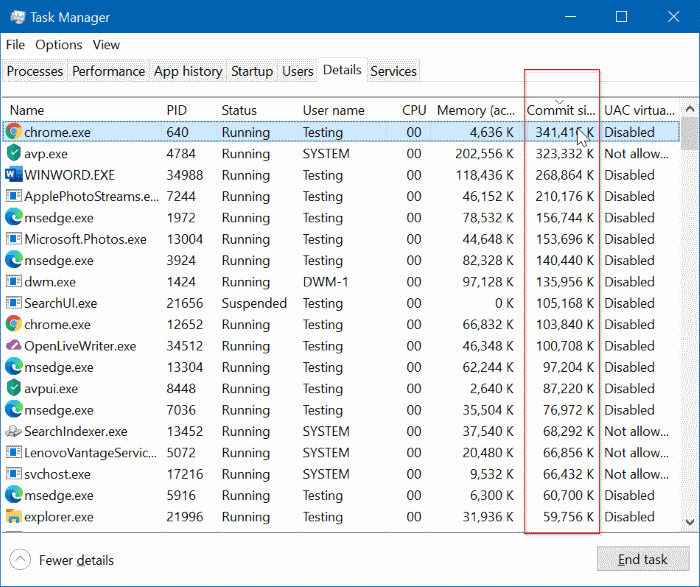Select the avpui.exe process name
The width and height of the screenshot is (700, 587).
click(51, 388)
